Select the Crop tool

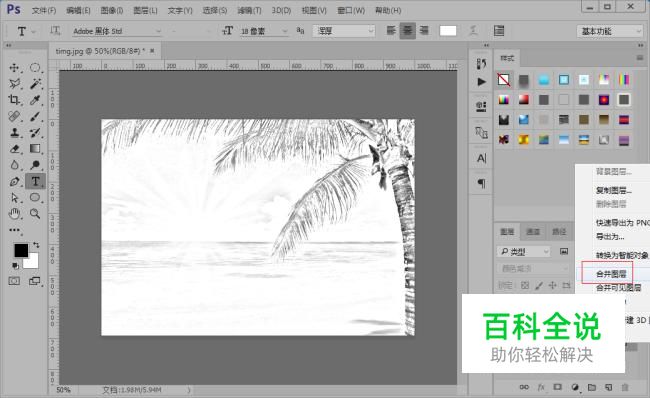tap(15, 100)
